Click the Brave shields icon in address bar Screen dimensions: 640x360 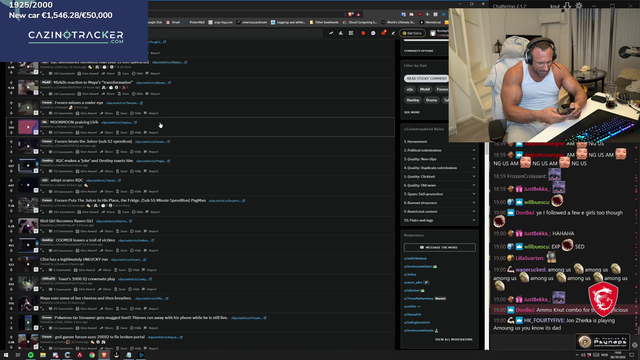tap(351, 15)
